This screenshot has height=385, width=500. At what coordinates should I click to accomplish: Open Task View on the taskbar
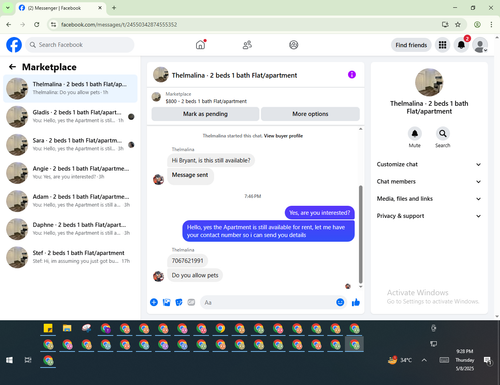click(x=28, y=360)
